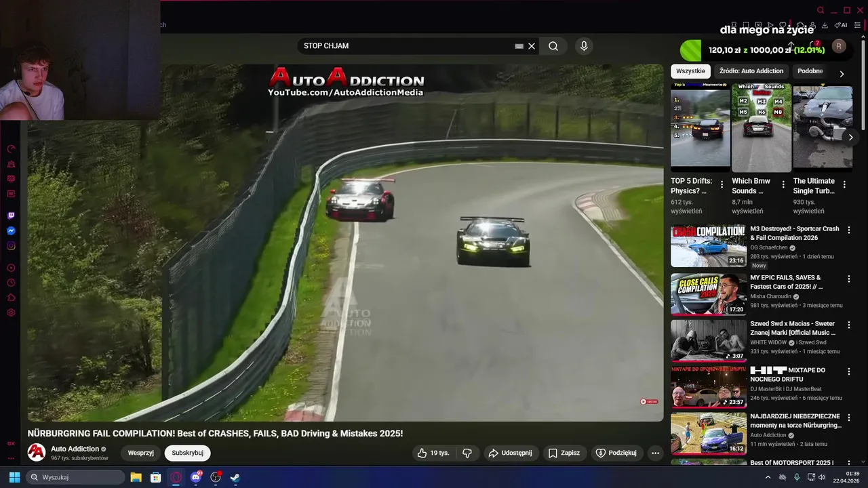This screenshot has width=868, height=488.
Task: Advance the Shorts shelf with right arrow
Action: tap(850, 137)
